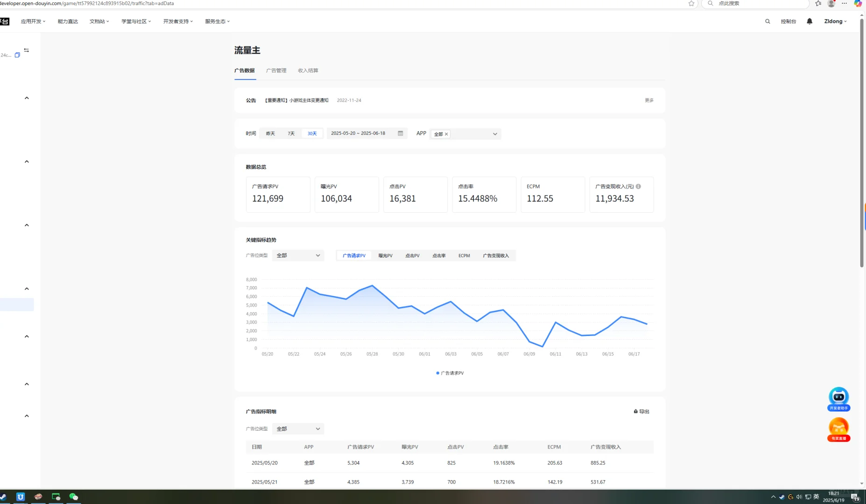The height and width of the screenshot is (504, 866).
Task: Open Windows notification center
Action: (855, 497)
